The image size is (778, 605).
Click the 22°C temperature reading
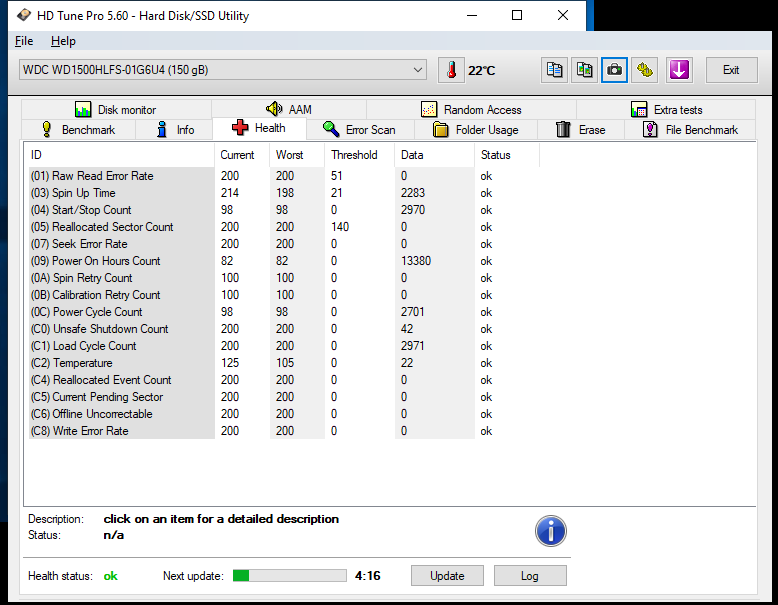click(x=481, y=70)
